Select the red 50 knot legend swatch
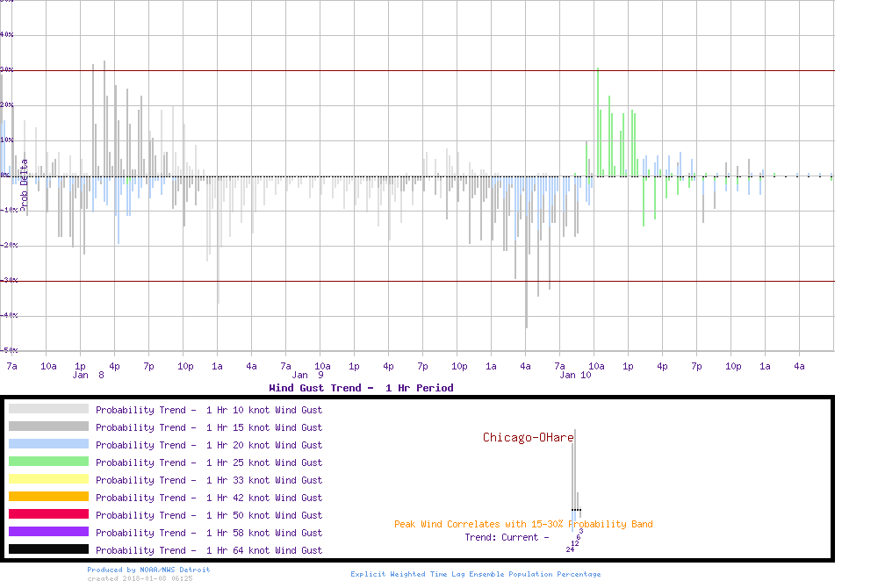Image resolution: width=878 pixels, height=588 pixels. point(48,514)
